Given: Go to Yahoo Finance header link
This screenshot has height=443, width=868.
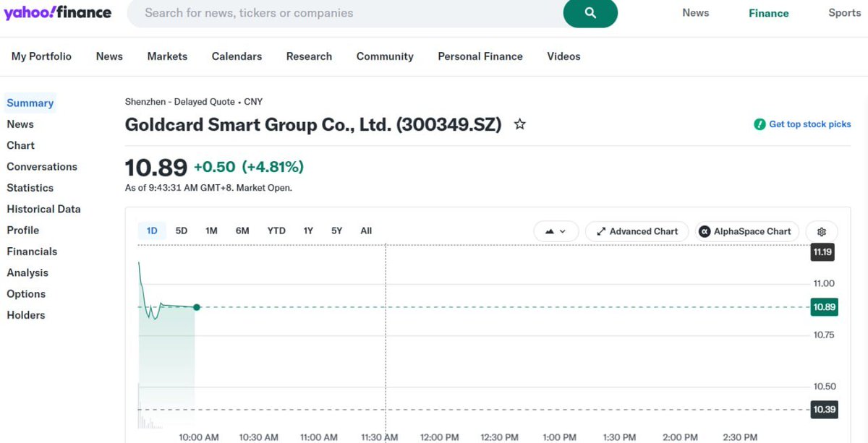Looking at the screenshot, I should point(769,13).
